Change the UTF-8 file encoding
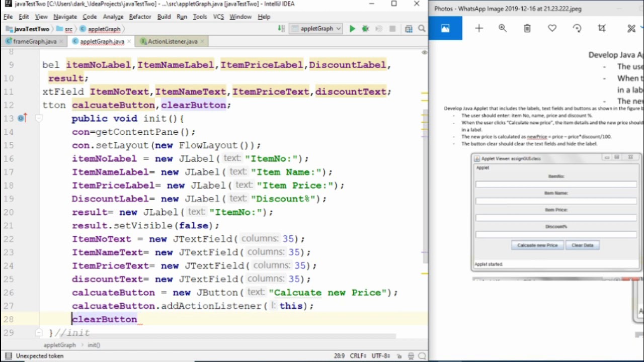This screenshot has width=644, height=362. [381, 356]
